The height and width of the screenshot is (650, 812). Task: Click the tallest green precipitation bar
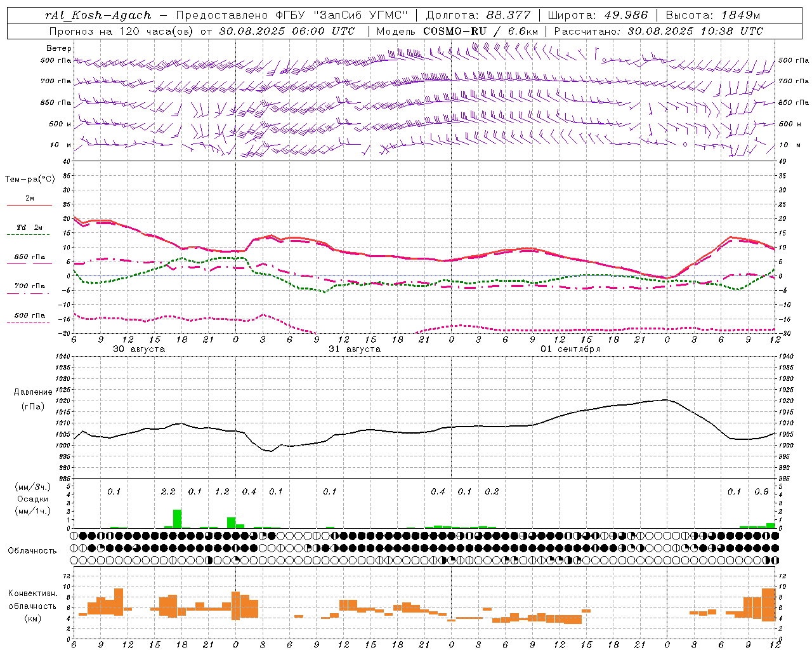tap(178, 519)
